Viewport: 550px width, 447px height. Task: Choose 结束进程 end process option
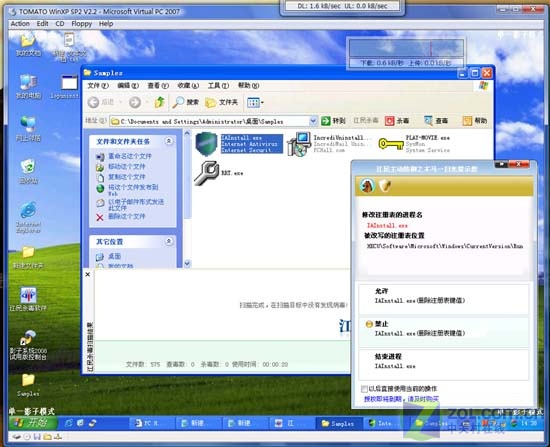443,365
